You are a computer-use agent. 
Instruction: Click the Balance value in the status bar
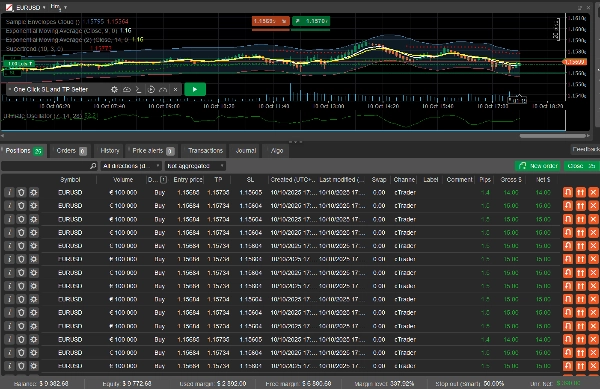coord(54,384)
